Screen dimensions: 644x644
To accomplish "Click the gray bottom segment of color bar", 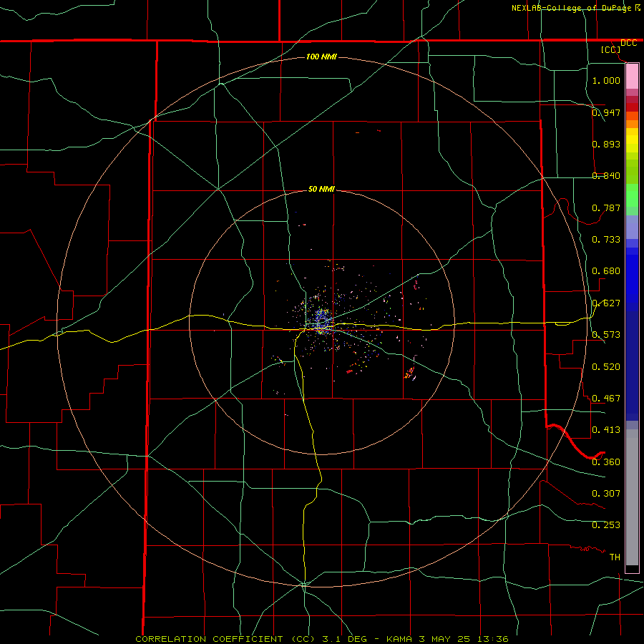I will (632, 497).
